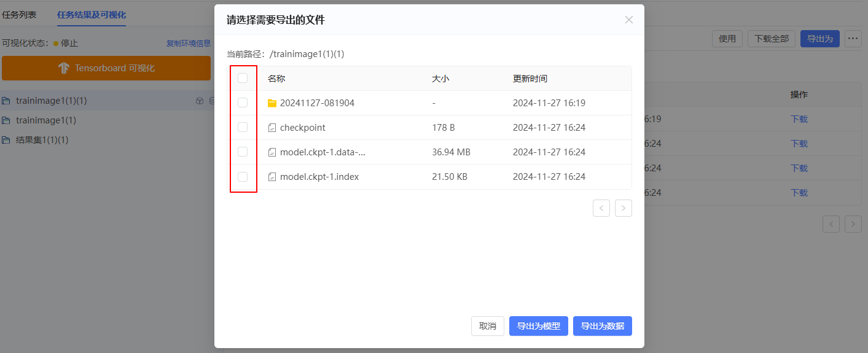Click next page arrow in background results table

click(853, 224)
